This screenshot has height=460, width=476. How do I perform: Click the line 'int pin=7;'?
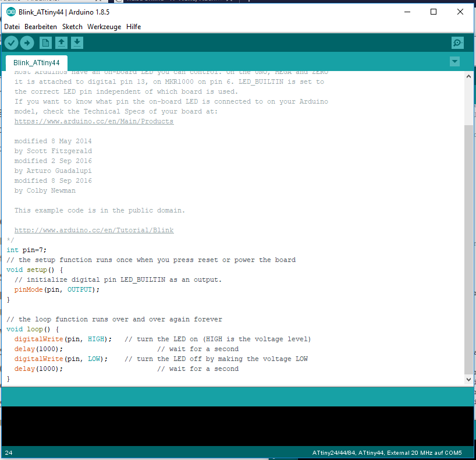click(x=26, y=250)
